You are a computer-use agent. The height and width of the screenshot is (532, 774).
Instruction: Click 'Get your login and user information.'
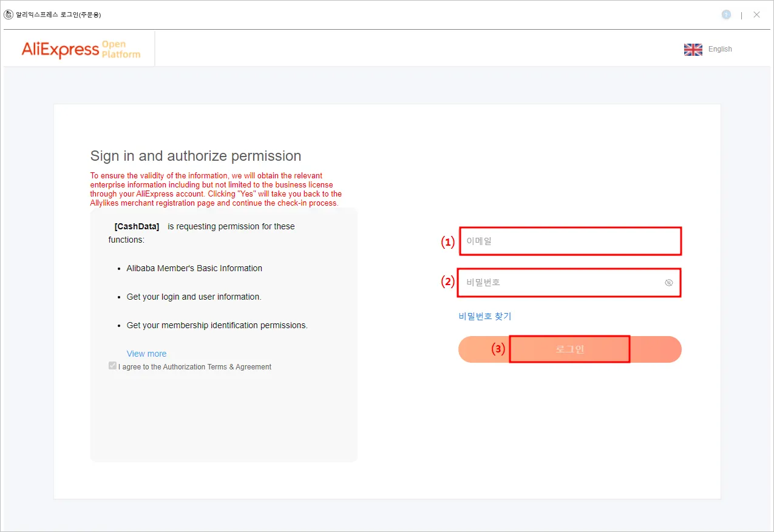[x=194, y=297]
